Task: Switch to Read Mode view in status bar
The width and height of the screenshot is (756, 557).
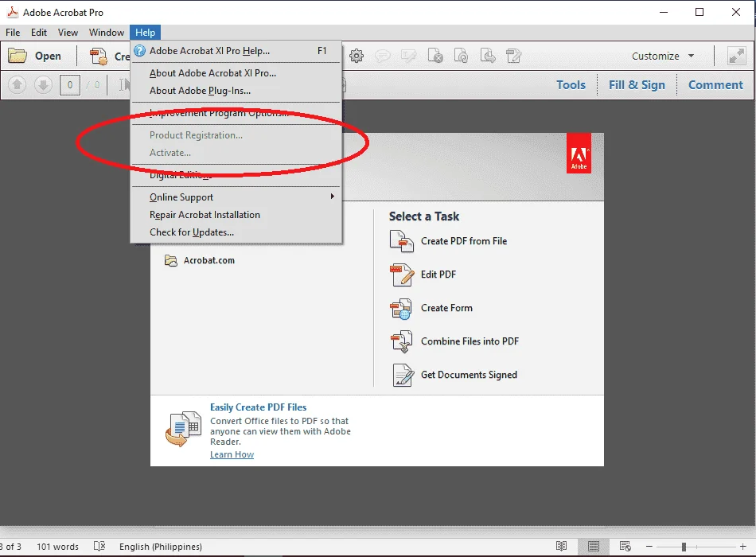Action: 561,546
